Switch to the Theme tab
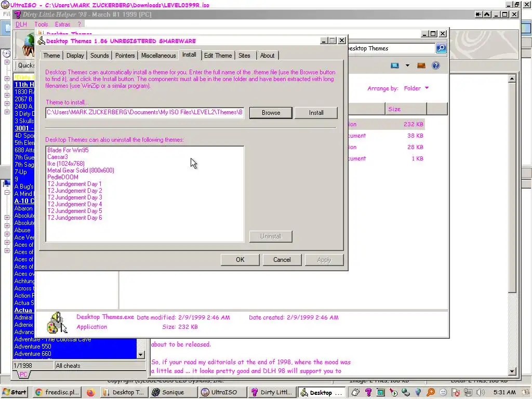The width and height of the screenshot is (532, 399). click(x=51, y=56)
